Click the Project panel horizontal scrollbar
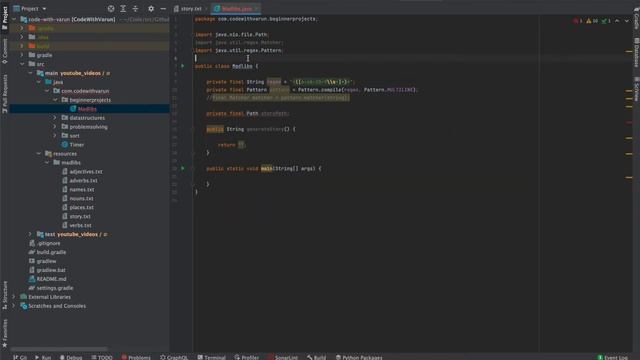 [59, 349]
